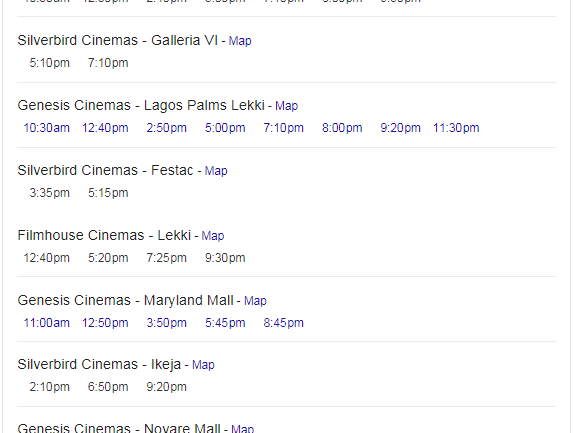Viewport: 575px width, 433px height.
Task: Pick 3:50pm showtime at Maryland Mall
Action: point(166,323)
